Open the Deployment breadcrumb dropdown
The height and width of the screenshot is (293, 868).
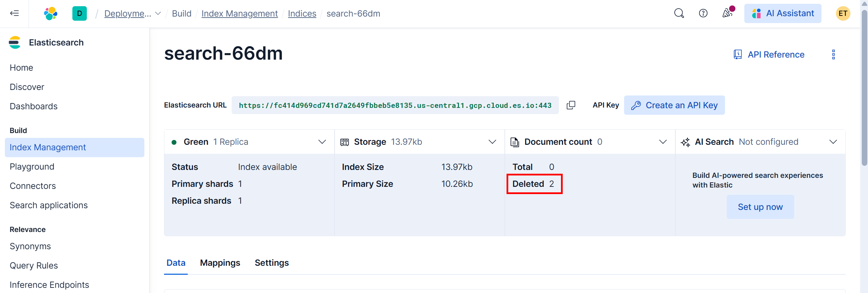(x=133, y=13)
